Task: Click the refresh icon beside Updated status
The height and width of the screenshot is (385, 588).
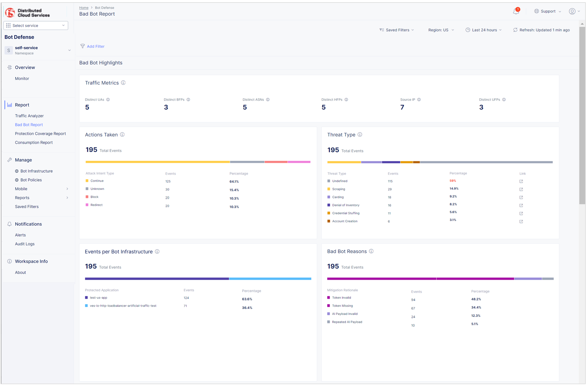Action: coord(515,30)
